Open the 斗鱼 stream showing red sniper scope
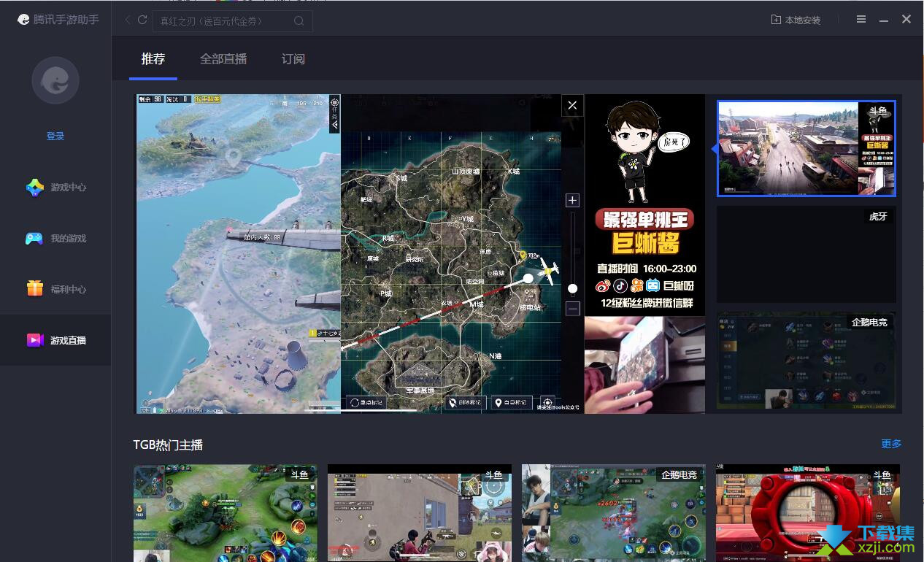 click(x=808, y=513)
